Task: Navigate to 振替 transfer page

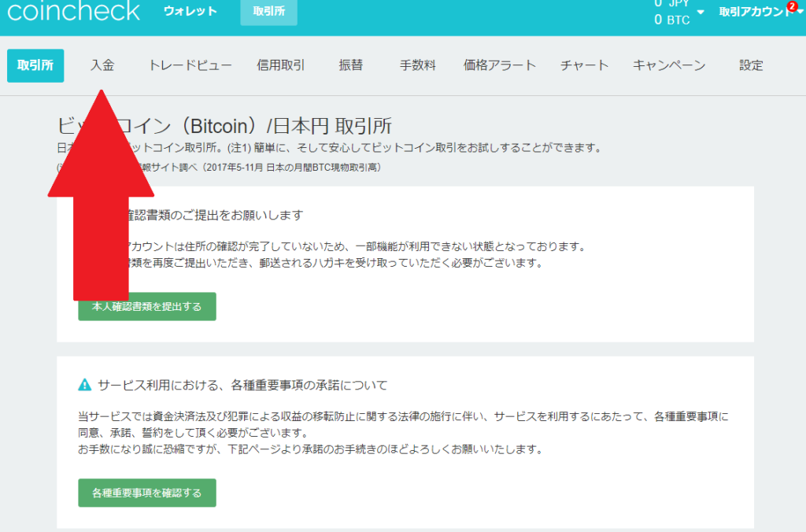Action: pyautogui.click(x=351, y=65)
